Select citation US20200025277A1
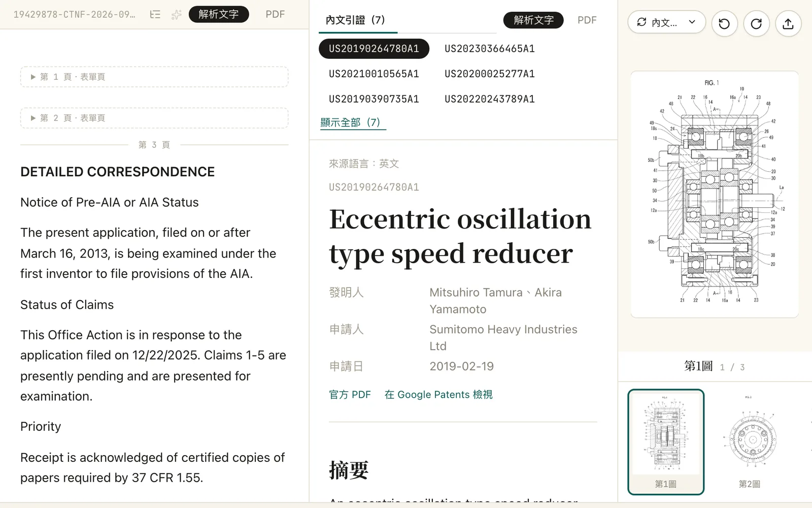 pos(490,74)
